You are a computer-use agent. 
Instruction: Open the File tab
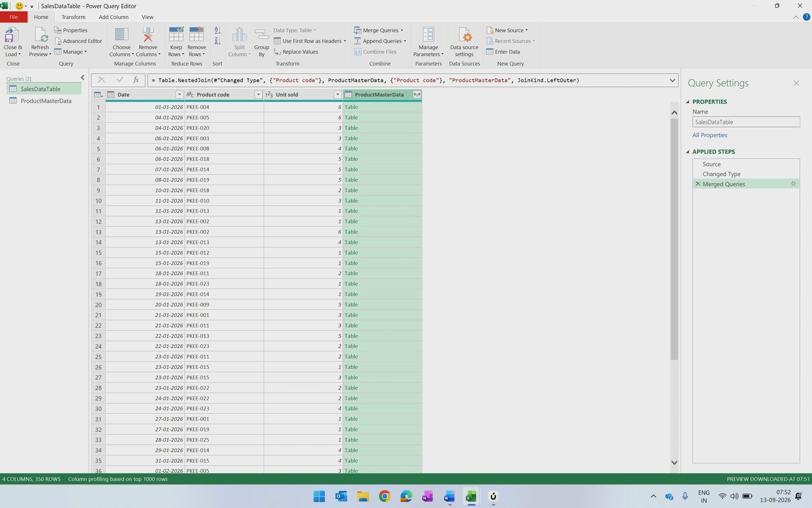point(14,17)
